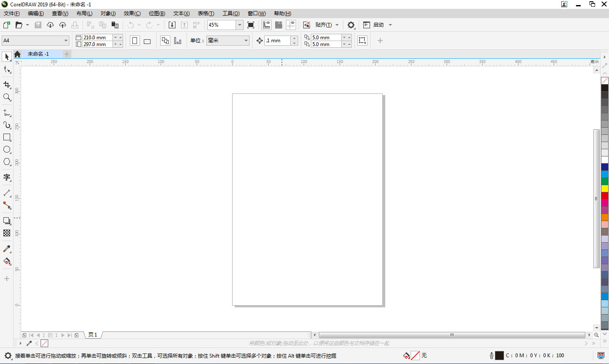609x364 pixels.
Task: Open the 位图 menu
Action: [x=156, y=13]
